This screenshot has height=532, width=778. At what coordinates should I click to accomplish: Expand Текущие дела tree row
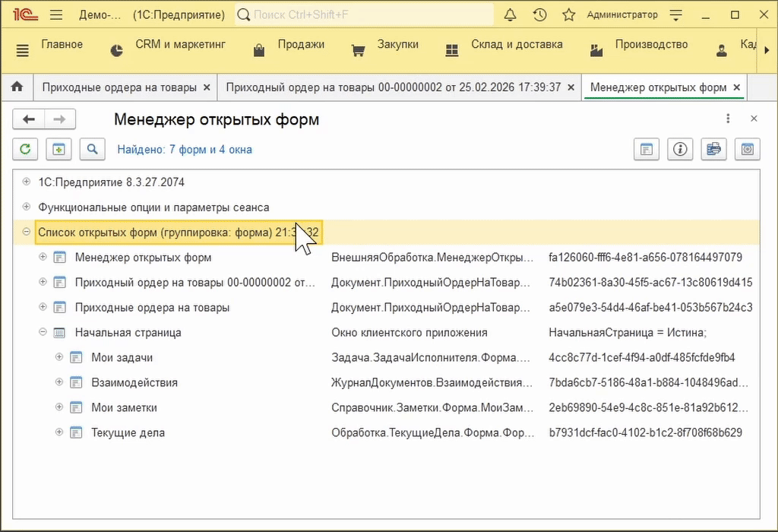click(x=59, y=432)
